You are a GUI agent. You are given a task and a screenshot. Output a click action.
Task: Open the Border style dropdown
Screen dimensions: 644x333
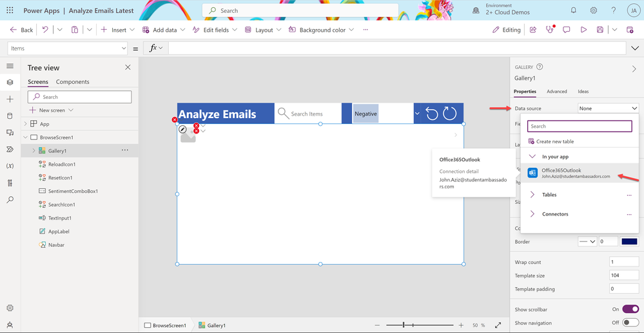(x=587, y=242)
